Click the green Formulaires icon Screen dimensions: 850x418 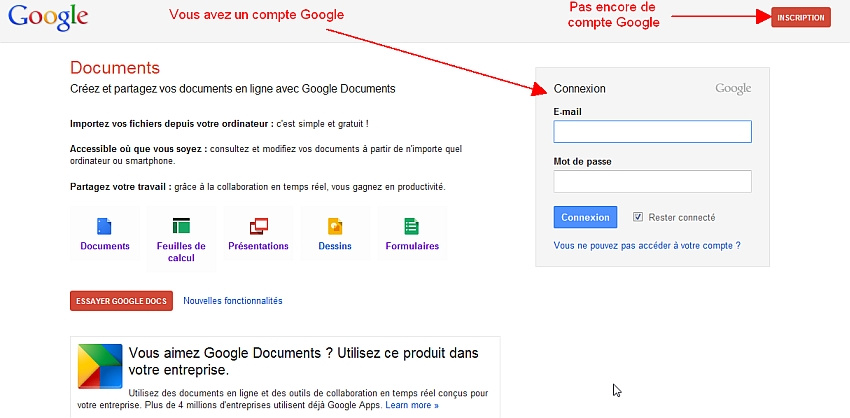(411, 226)
